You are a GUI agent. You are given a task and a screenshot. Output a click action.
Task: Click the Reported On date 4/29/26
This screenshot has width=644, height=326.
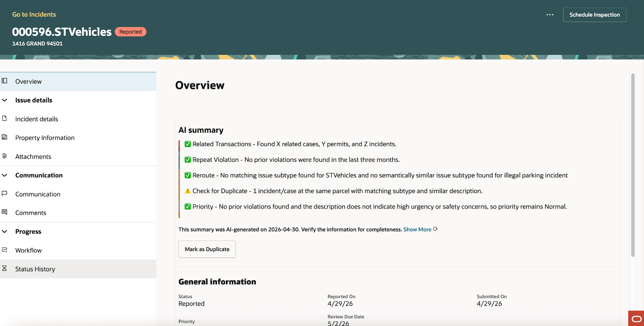pyautogui.click(x=340, y=304)
